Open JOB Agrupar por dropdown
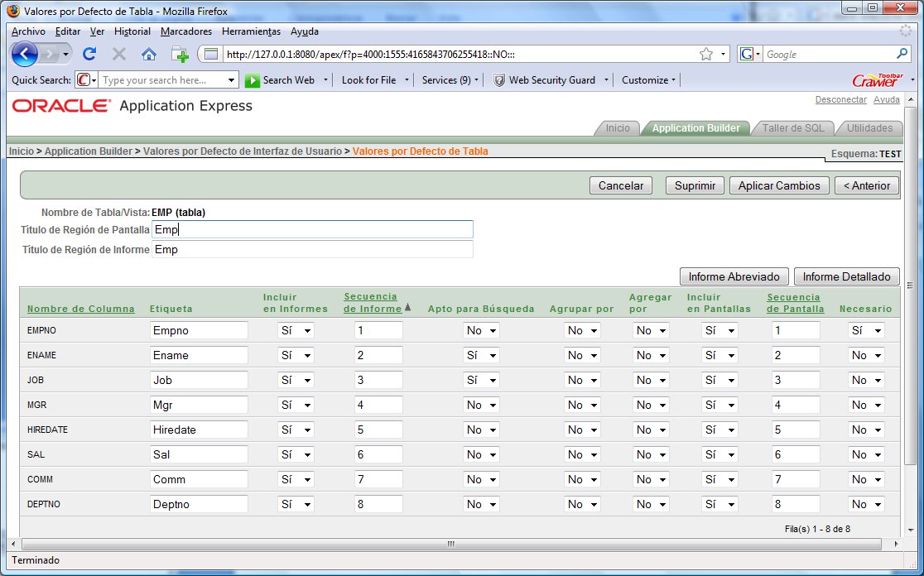Image resolution: width=924 pixels, height=576 pixels. 581,380
